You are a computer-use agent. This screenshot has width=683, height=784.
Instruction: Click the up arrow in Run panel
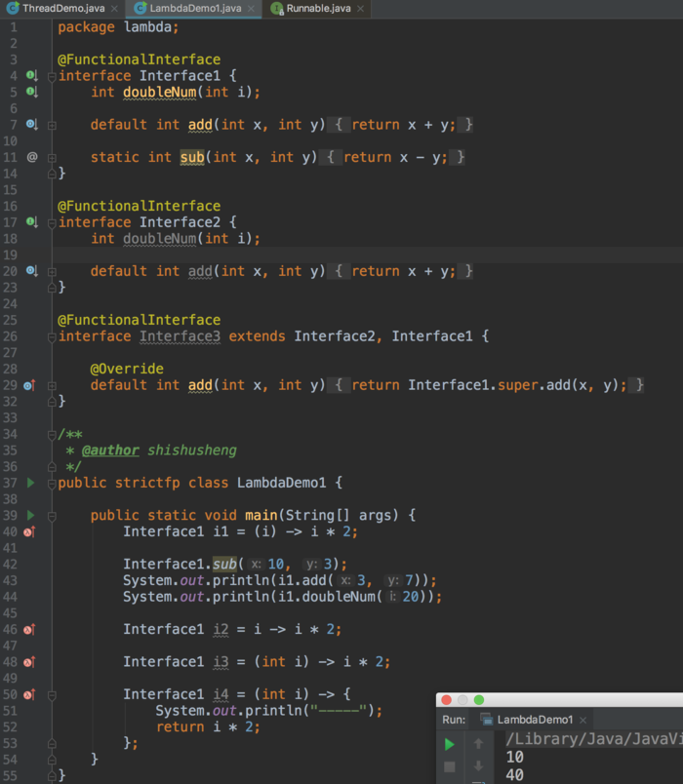(478, 744)
